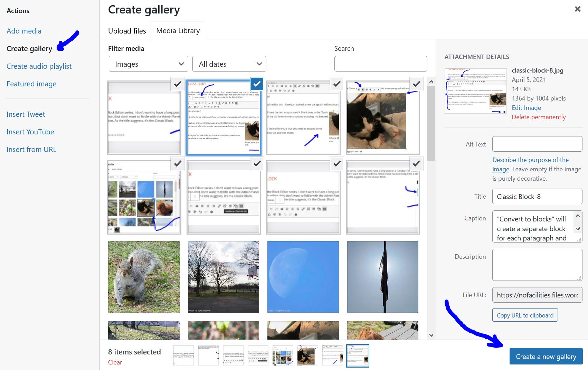Screen dimensions: 588x370
Task: Untick the checkmark on the red 'LOCK' screenshot
Action: [337, 163]
